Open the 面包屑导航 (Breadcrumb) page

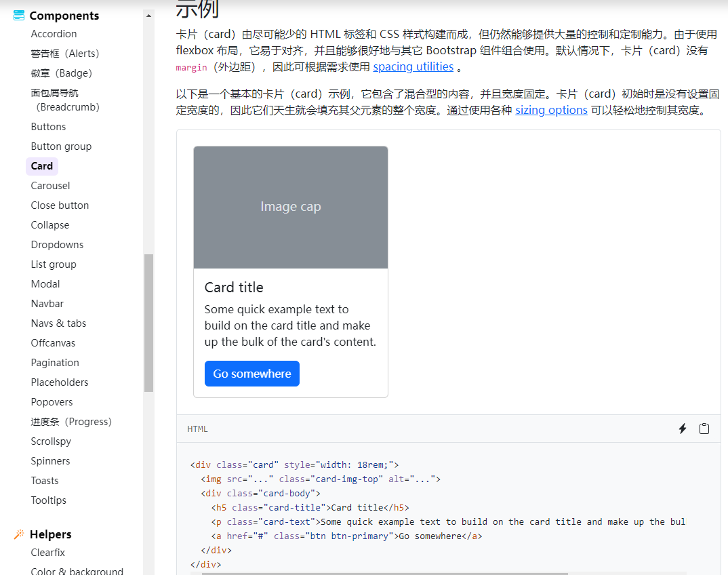pos(65,100)
